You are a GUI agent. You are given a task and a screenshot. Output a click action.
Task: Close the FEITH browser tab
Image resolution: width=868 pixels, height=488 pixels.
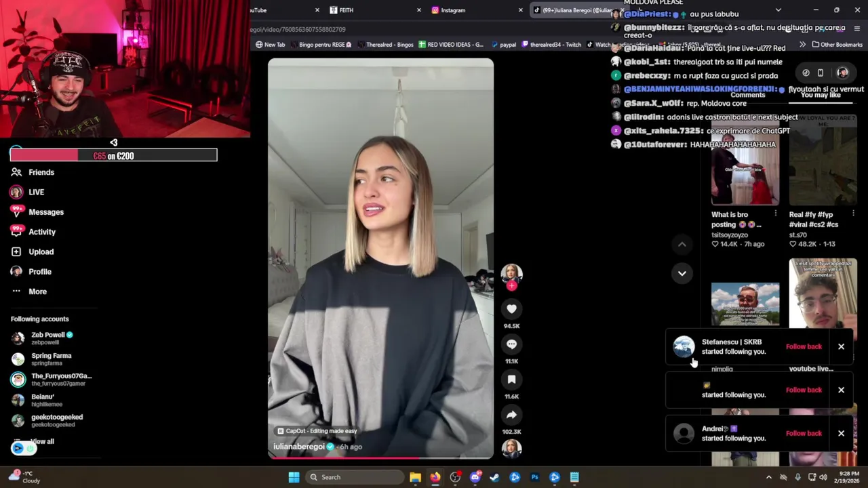(418, 10)
